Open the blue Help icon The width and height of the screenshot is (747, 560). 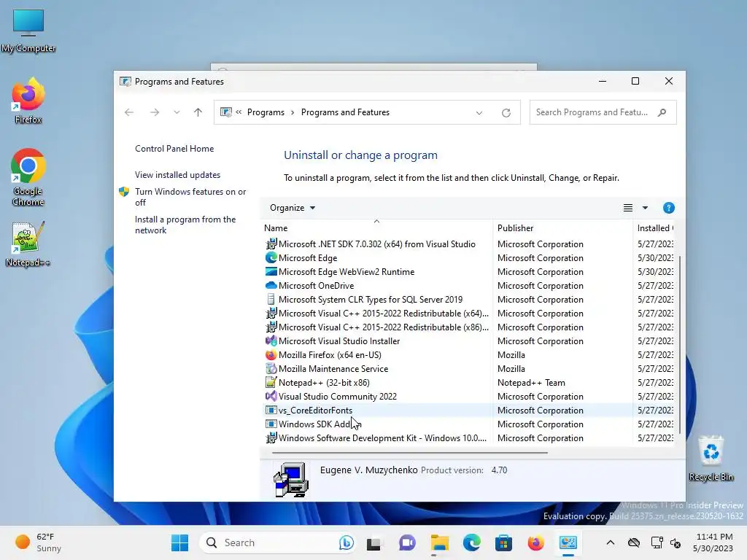(668, 208)
